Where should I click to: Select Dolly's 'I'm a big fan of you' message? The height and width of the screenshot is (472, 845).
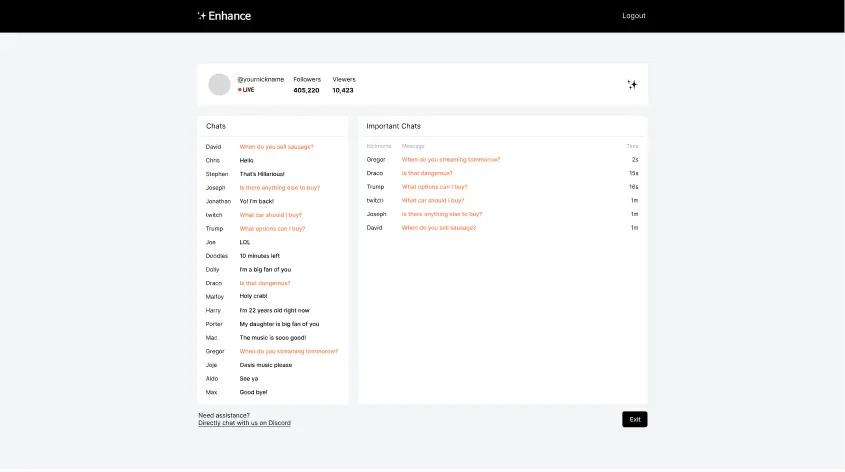point(265,269)
